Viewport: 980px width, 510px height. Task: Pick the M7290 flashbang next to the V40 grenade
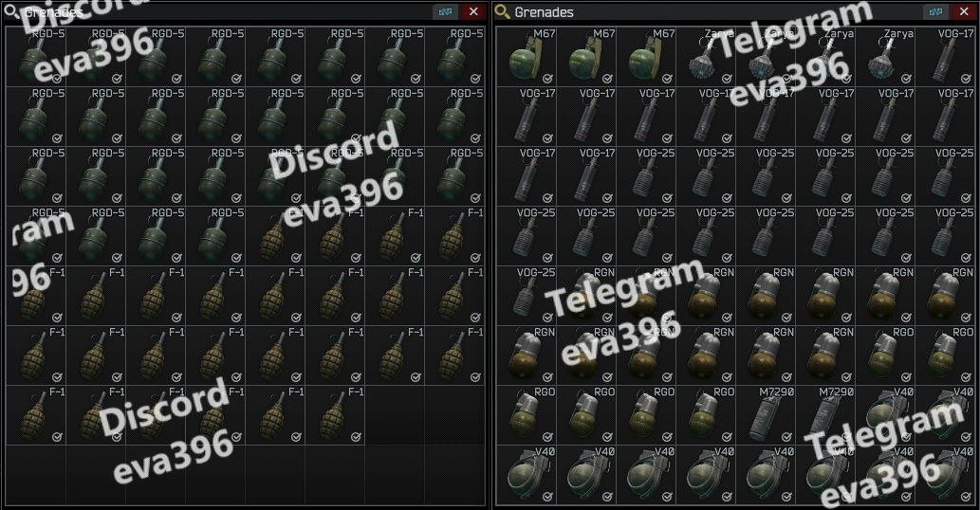click(x=825, y=415)
